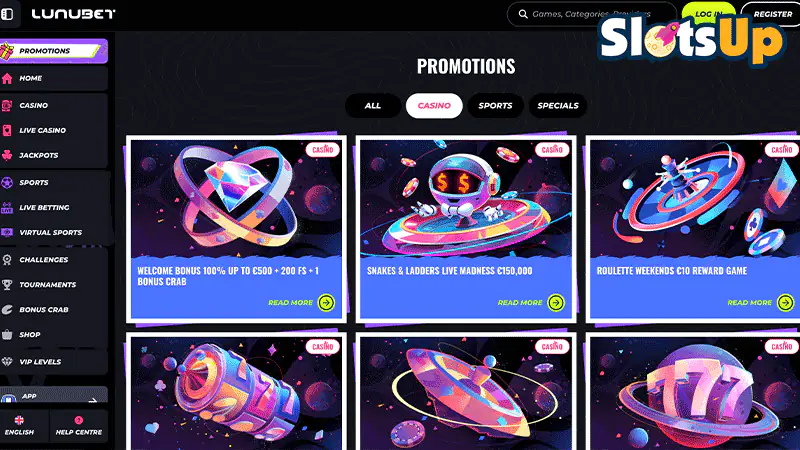Click the Register button
Screen dimensions: 800x450
point(772,14)
